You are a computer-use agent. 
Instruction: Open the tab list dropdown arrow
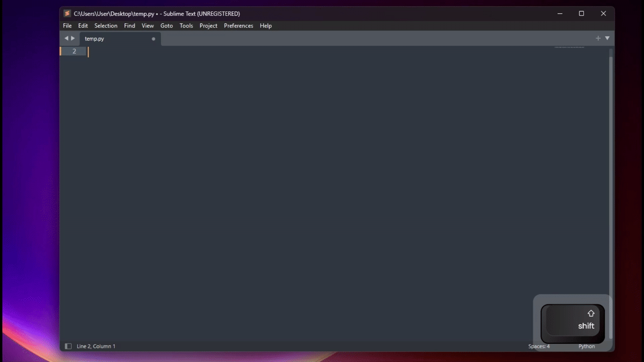607,38
